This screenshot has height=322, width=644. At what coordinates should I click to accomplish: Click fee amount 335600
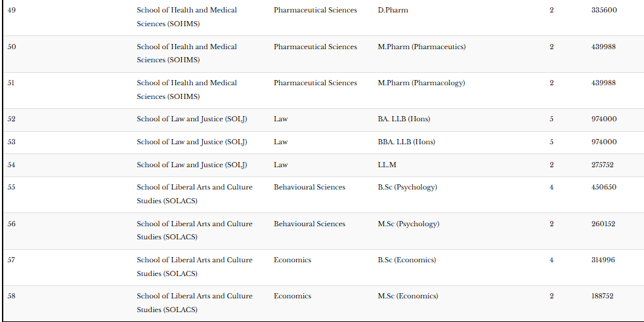604,10
